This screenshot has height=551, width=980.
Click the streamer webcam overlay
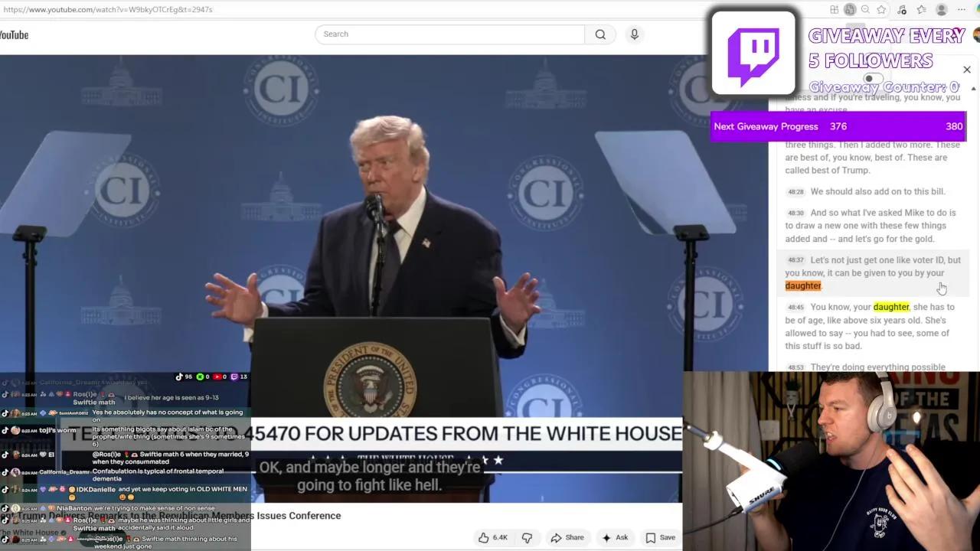coord(831,461)
